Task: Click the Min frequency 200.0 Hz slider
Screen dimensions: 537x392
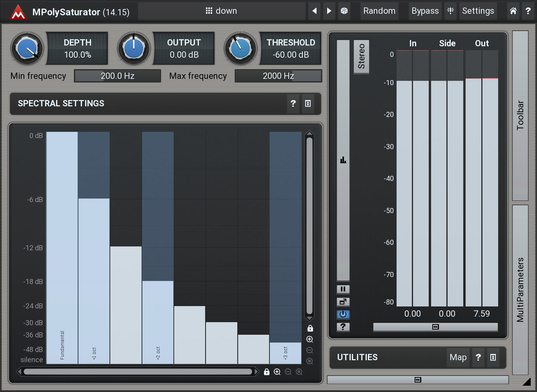Action: click(x=117, y=76)
